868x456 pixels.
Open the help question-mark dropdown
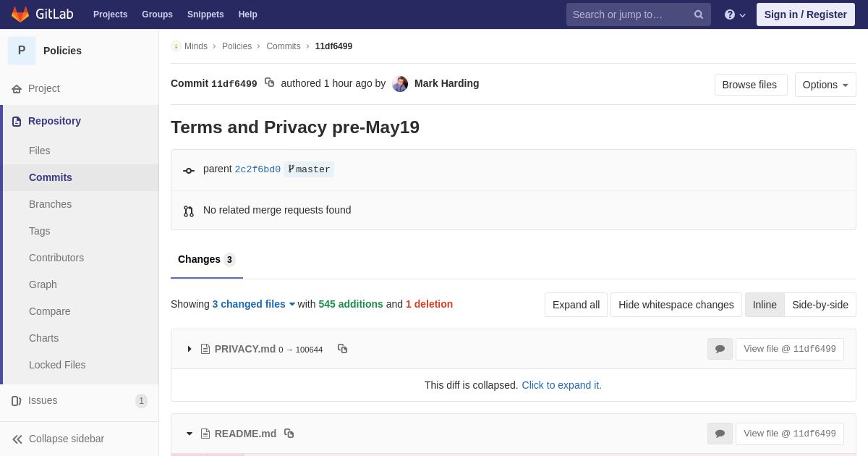click(735, 14)
